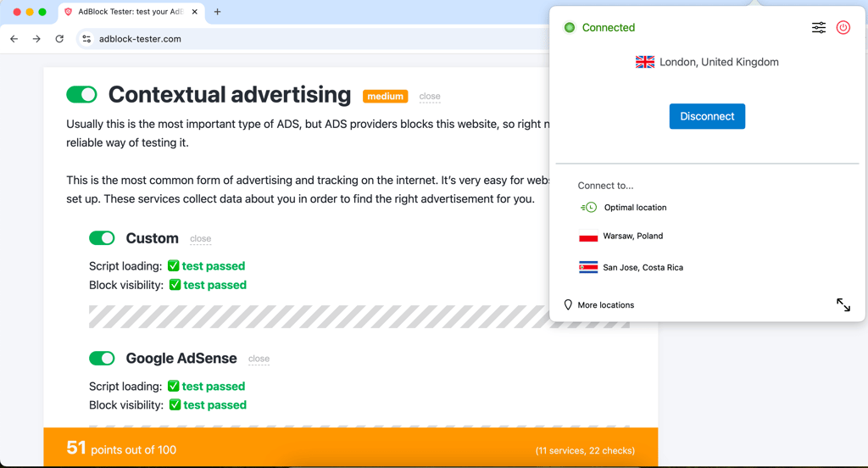Close the AdBlock Tester tab
This screenshot has width=868, height=468.
click(195, 12)
